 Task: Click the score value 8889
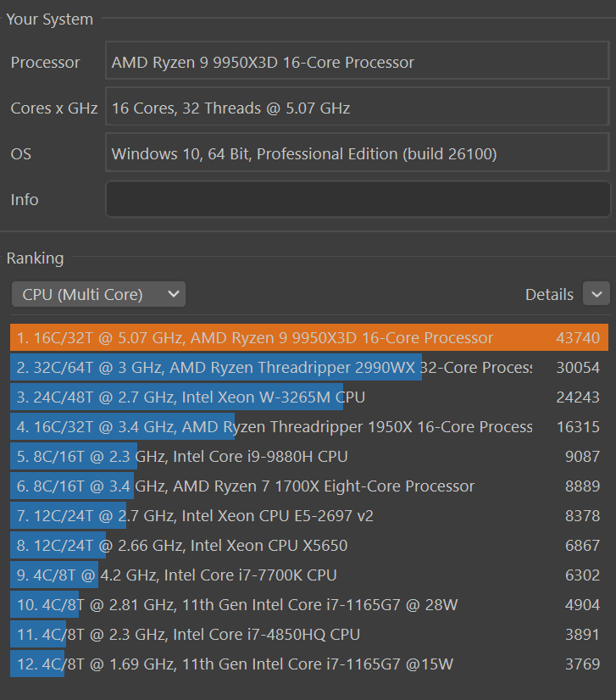[582, 486]
